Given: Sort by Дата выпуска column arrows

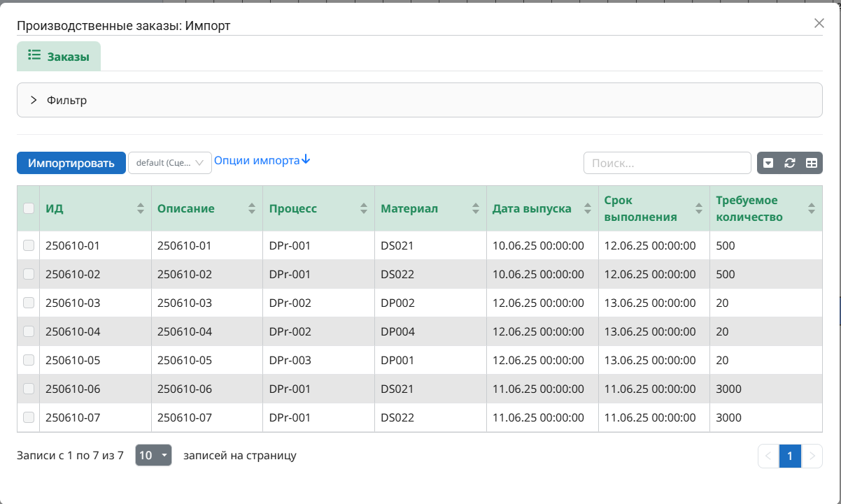Looking at the screenshot, I should click(x=588, y=208).
